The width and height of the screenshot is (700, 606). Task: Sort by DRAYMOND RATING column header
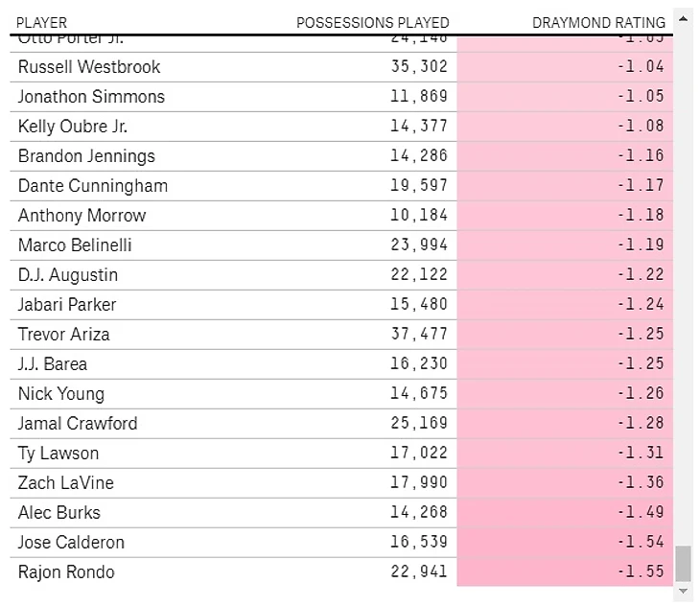point(598,22)
